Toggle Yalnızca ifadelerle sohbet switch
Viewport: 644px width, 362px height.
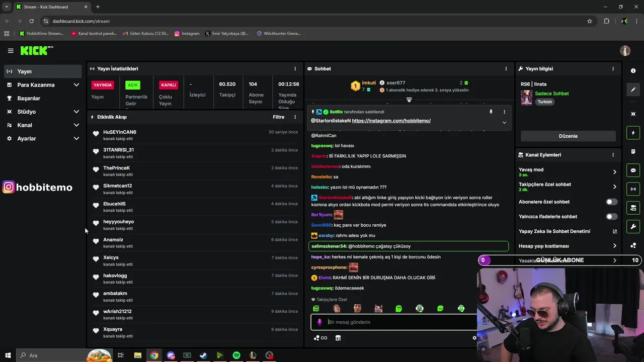click(611, 217)
